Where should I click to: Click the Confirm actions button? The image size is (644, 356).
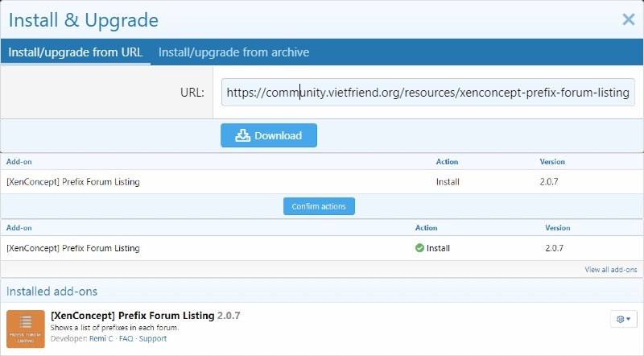coord(319,206)
